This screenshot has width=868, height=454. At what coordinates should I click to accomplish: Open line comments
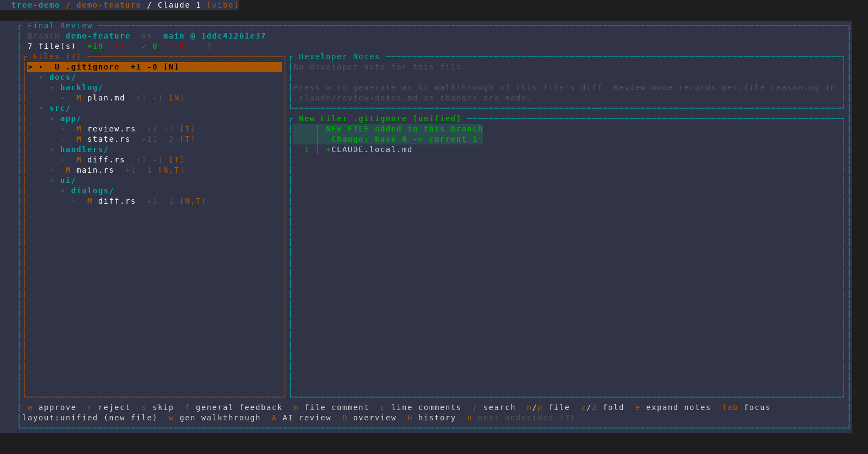(x=420, y=407)
